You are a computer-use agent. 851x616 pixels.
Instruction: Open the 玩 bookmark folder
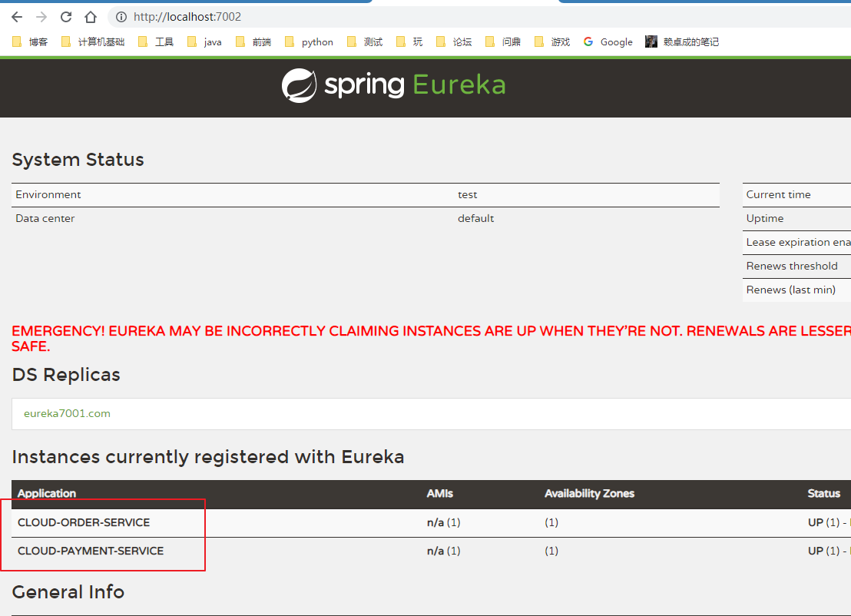pos(409,41)
